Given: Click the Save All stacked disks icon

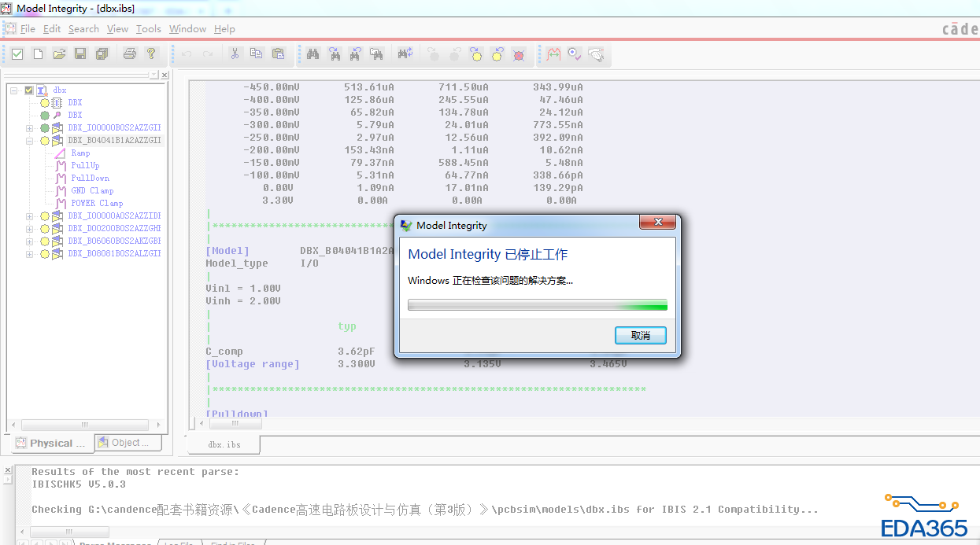Looking at the screenshot, I should pos(102,54).
